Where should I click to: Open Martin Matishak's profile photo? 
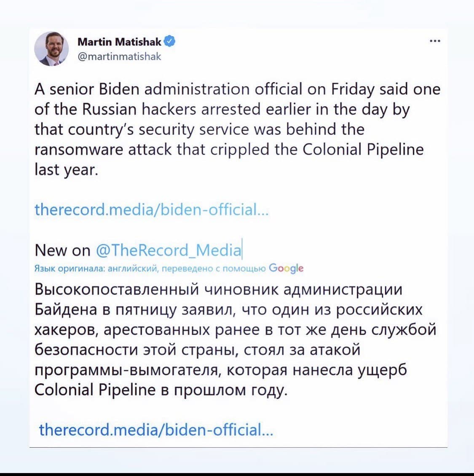click(x=51, y=49)
